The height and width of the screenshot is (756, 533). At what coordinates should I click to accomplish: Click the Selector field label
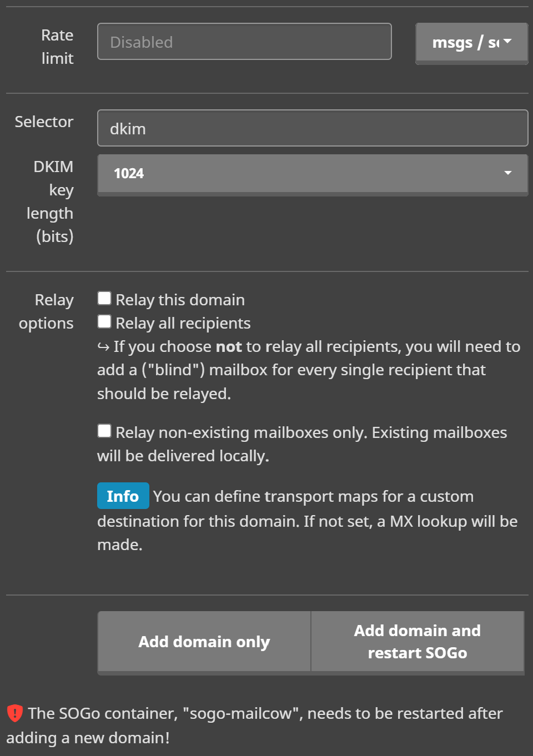44,122
